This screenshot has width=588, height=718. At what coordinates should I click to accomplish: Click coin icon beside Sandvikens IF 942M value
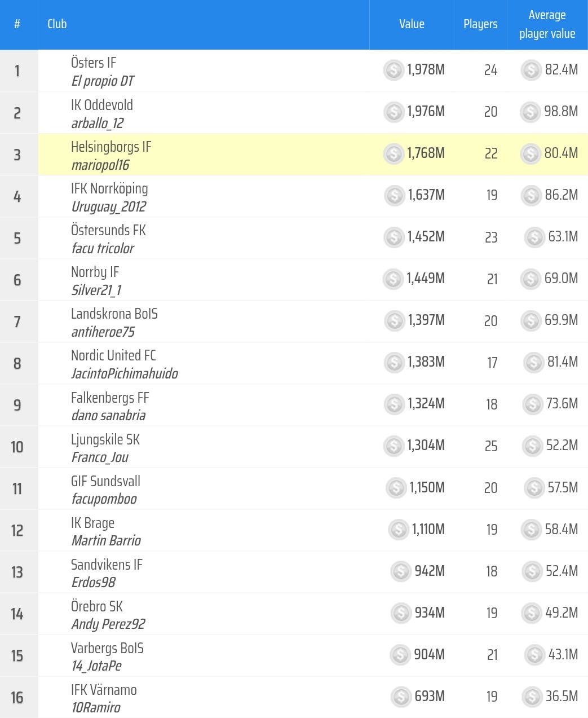(x=401, y=572)
